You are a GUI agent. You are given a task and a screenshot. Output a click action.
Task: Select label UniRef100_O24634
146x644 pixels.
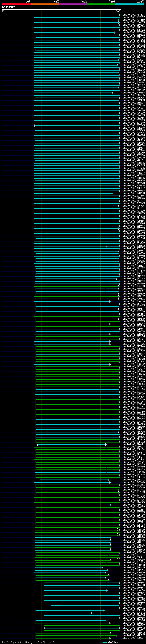[134, 397]
